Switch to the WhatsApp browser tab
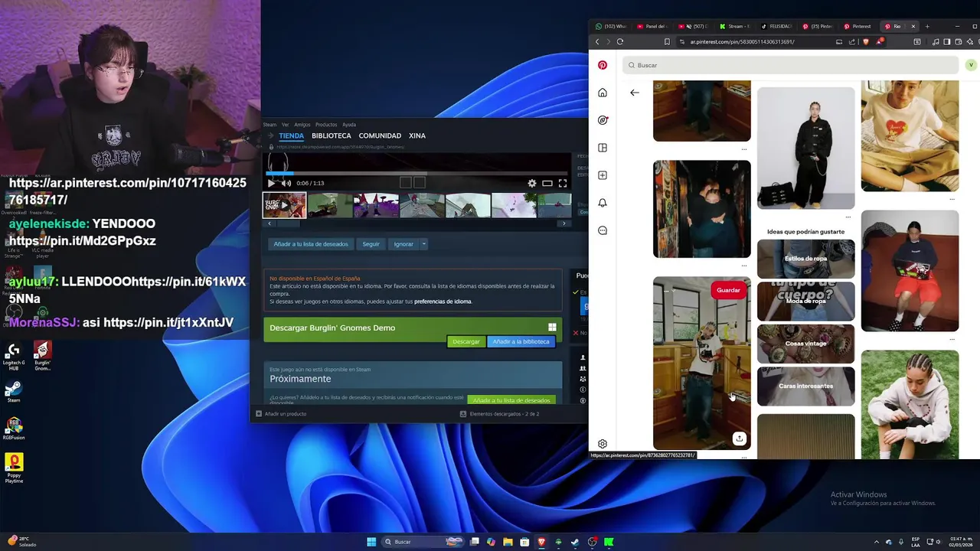Screen dimensions: 980x551 610,26
